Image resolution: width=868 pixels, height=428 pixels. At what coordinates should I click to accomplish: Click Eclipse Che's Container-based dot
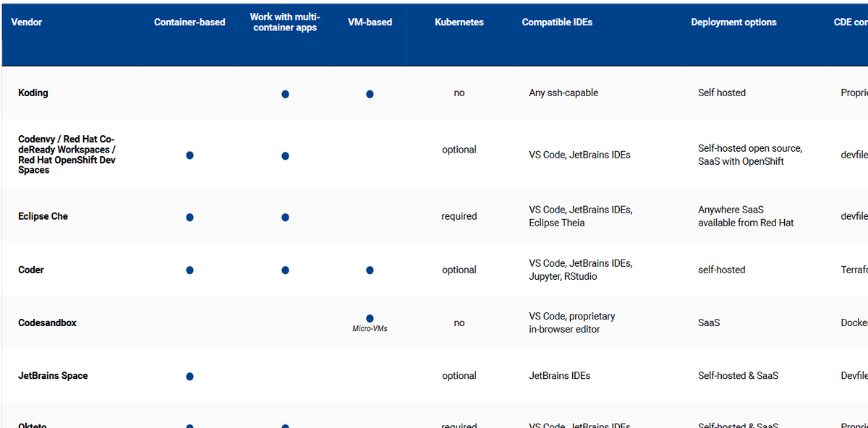pos(190,217)
